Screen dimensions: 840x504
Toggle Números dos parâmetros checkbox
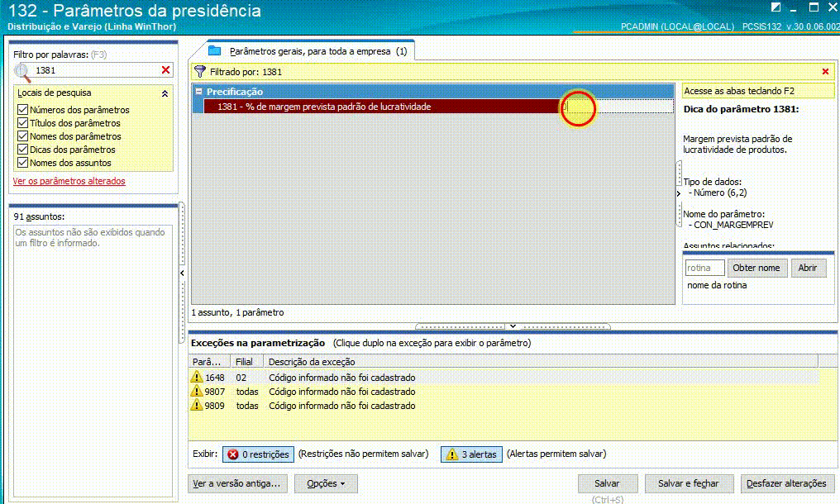22,110
